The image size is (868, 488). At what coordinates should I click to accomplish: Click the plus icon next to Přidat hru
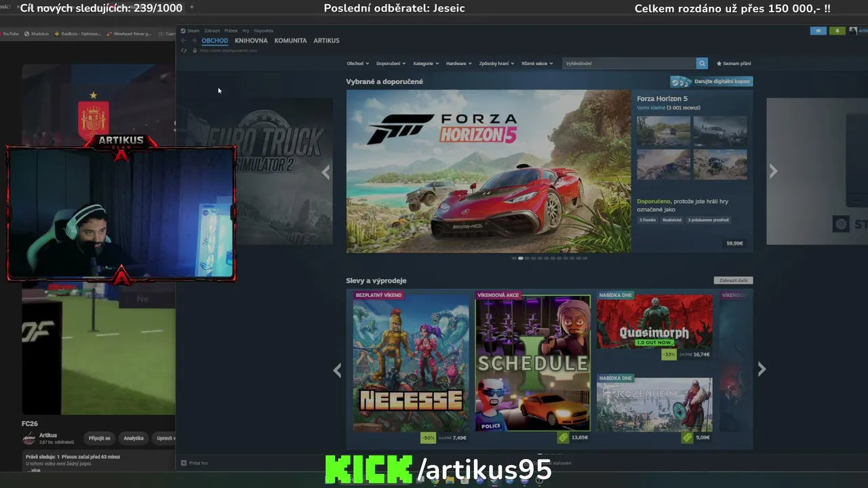pyautogui.click(x=184, y=463)
